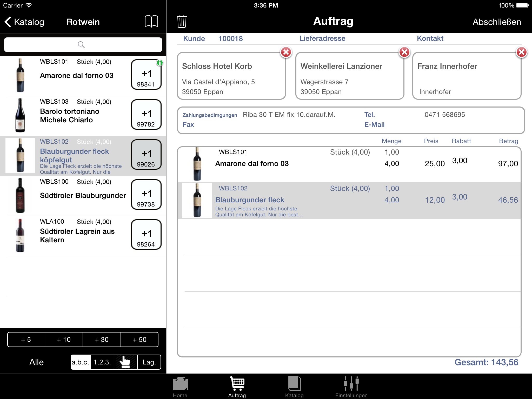Tap Amarone amount 97,00
Viewport: 532px width, 399px height.
tap(508, 164)
